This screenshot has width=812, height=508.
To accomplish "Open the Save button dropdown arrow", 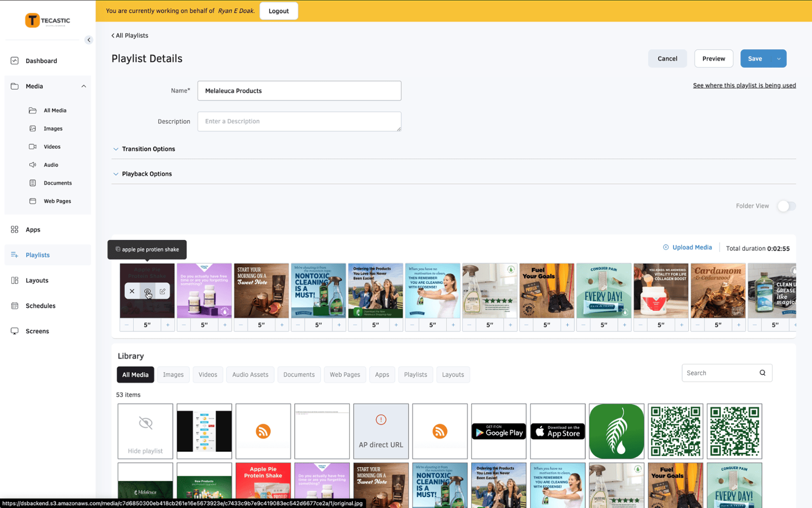I will [x=779, y=59].
